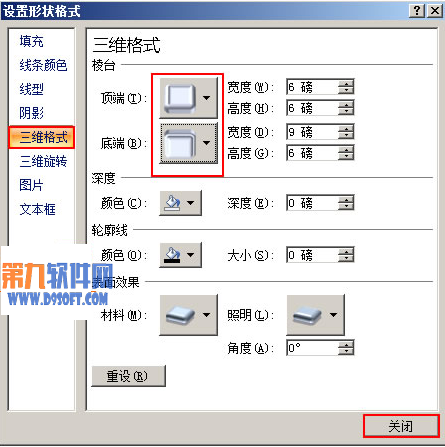445x447 pixels.
Task: Click the help question mark button
Action: (x=417, y=11)
